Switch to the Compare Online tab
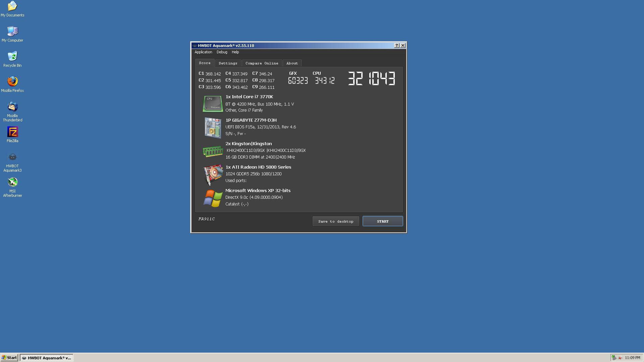 [262, 63]
